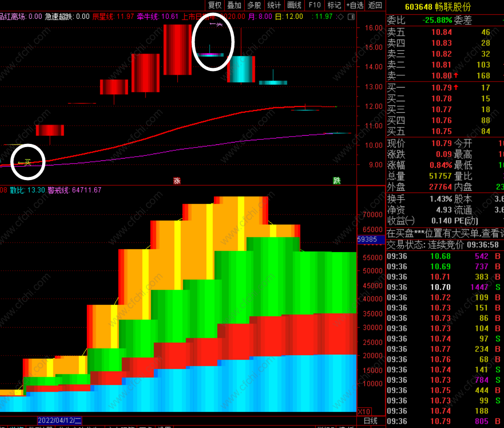Activate the 画线 drawing tool
The height and width of the screenshot is (428, 504).
pos(294,5)
